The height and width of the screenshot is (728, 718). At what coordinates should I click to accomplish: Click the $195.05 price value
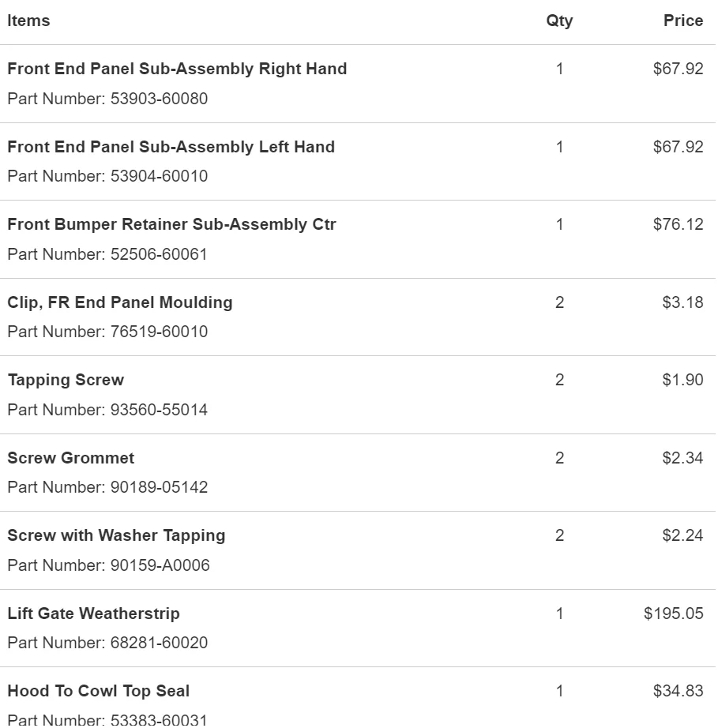[x=674, y=614]
